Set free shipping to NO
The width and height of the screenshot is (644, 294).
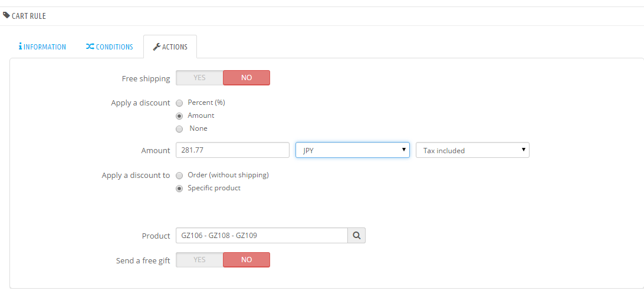tap(247, 78)
